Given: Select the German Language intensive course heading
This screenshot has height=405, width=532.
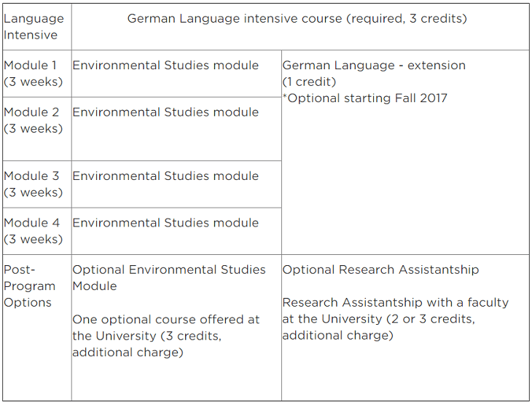Looking at the screenshot, I should click(x=297, y=18).
